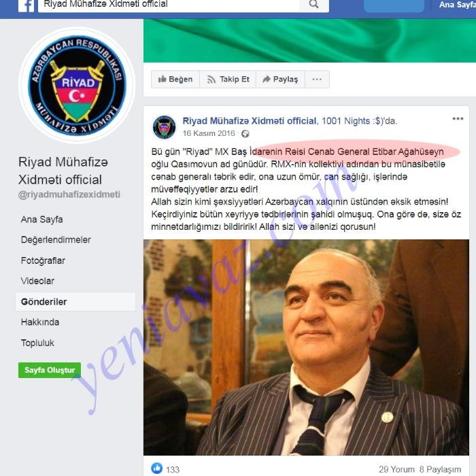This screenshot has height=476, width=476.
Task: Share the page via Paylaş button
Action: [x=280, y=80]
